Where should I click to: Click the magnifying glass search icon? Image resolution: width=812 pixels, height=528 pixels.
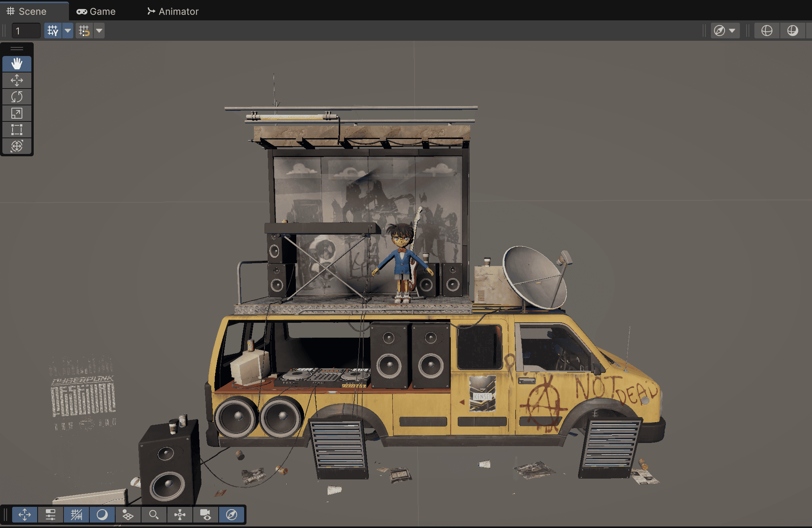[x=154, y=515]
